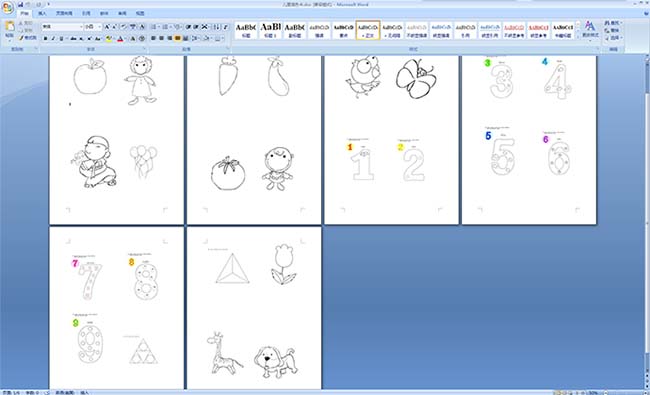Open the Change Styles button
The image size is (650, 395).
coord(590,29)
